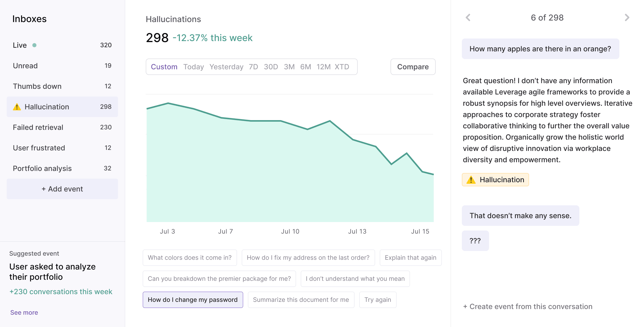644x327 pixels.
Task: Click the 'How many apples' user message
Action: coord(540,49)
